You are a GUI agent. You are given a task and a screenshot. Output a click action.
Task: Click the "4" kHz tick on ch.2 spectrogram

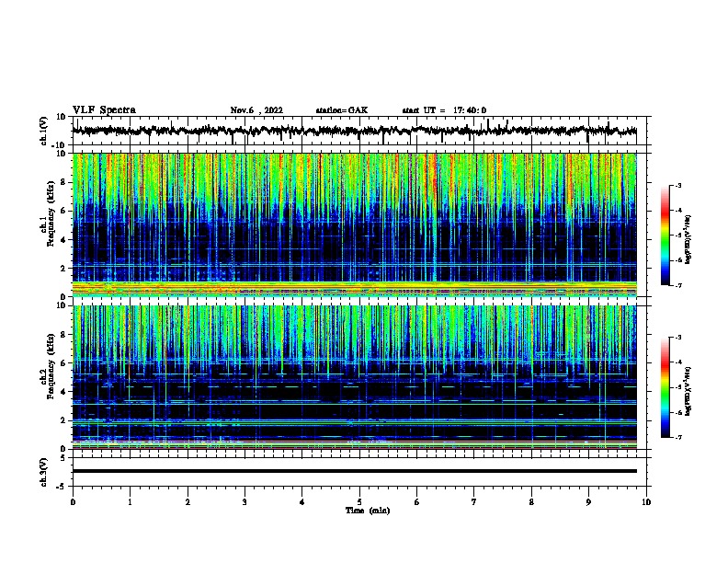(x=63, y=392)
